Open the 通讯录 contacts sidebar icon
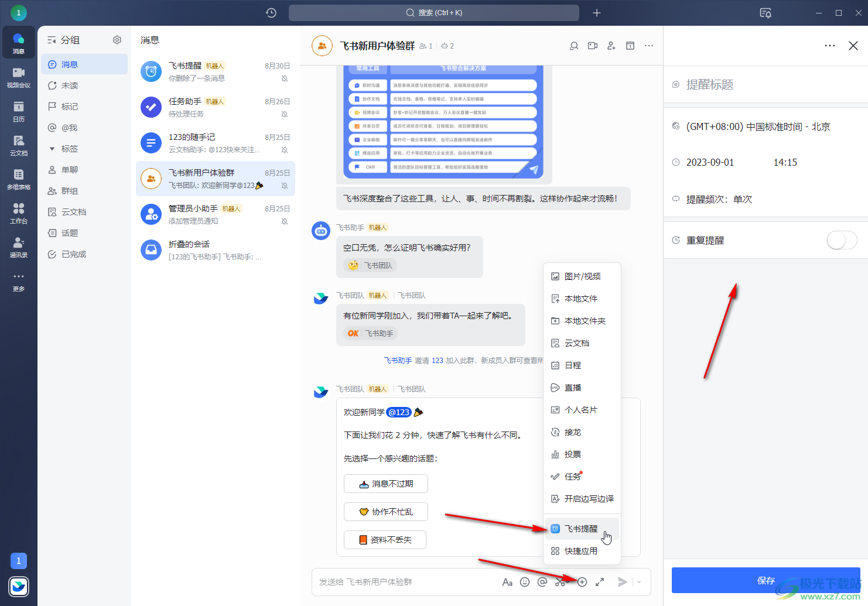 (19, 246)
